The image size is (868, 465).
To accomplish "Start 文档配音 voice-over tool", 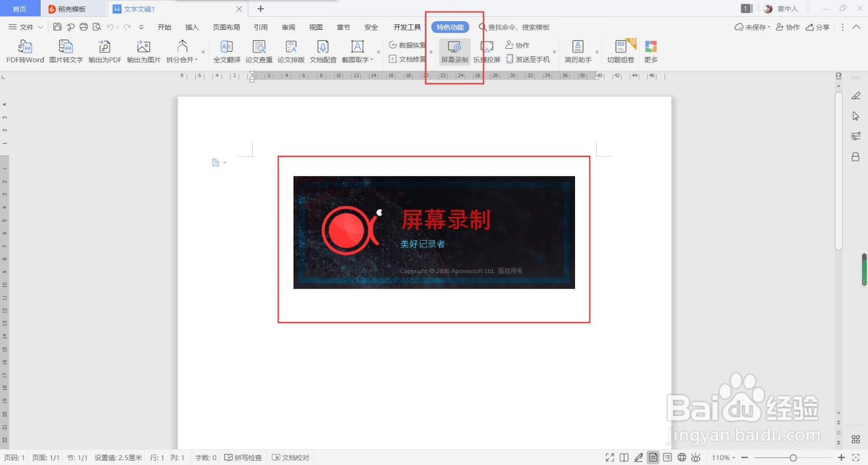I will pos(323,52).
